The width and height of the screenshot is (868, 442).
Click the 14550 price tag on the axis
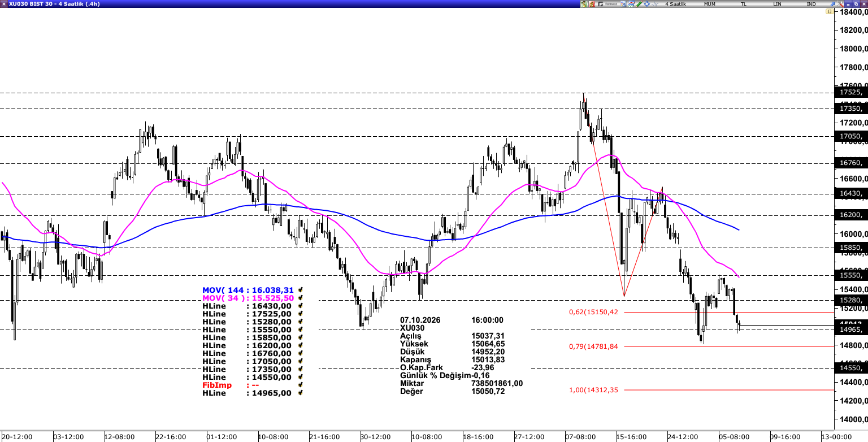851,368
